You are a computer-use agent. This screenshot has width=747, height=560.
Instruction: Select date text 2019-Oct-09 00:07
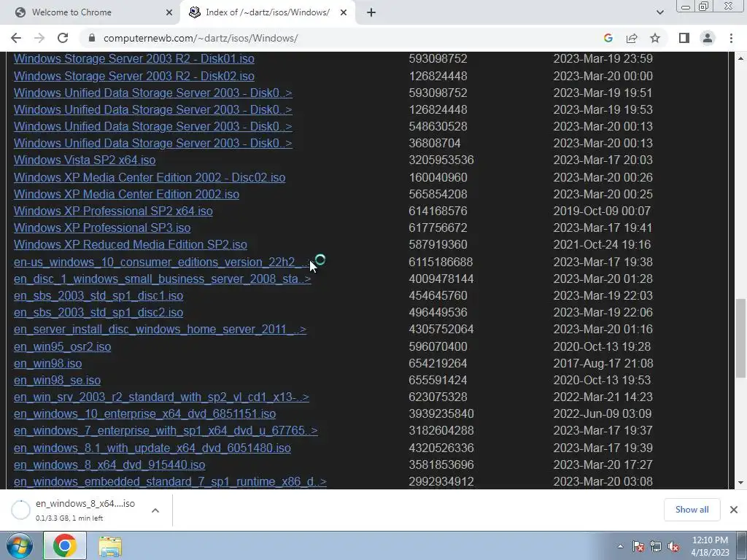point(602,211)
